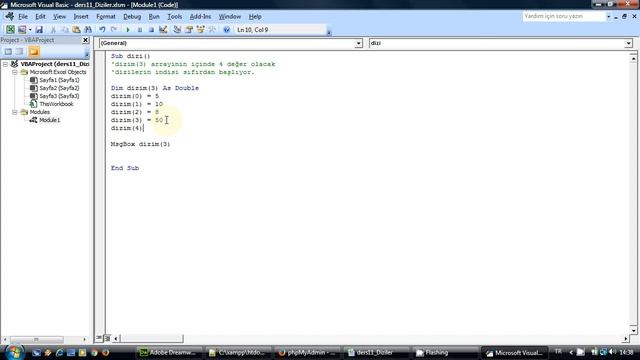The image size is (640, 360).
Task: Switch to Procedure View button at bottom-left
Action: (x=99, y=338)
